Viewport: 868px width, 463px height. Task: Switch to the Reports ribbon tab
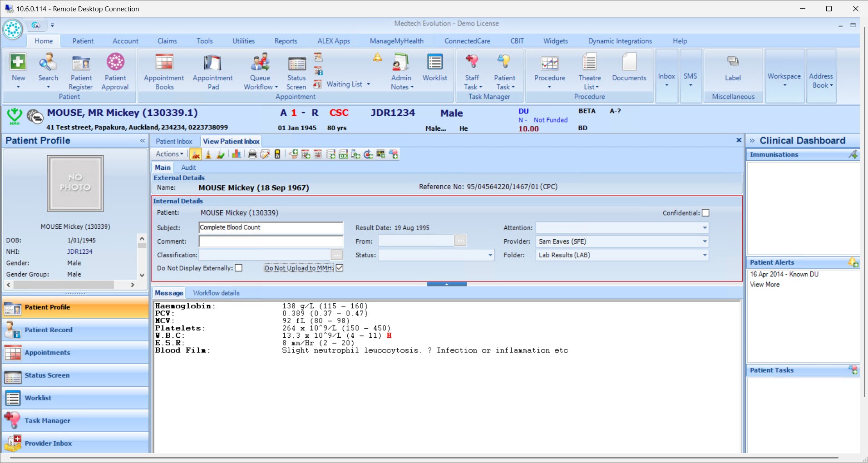click(286, 41)
